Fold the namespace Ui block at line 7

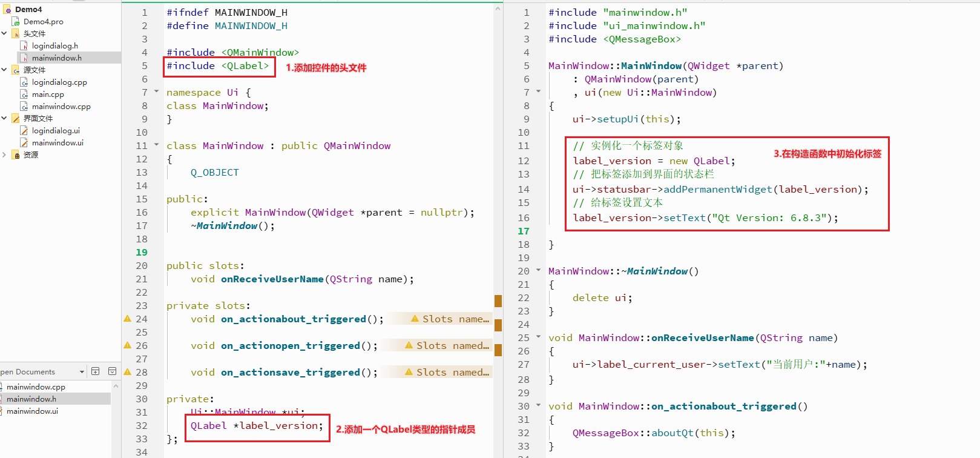tap(156, 91)
